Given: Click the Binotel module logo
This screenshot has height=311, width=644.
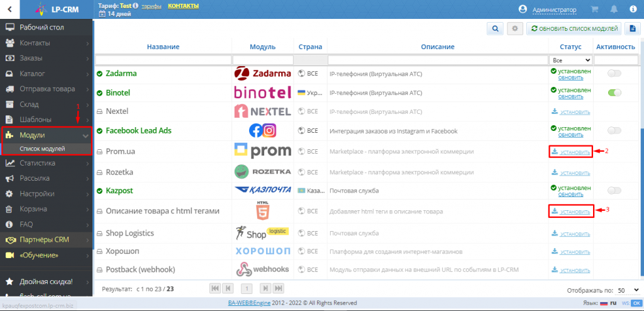Looking at the screenshot, I should point(262,93).
